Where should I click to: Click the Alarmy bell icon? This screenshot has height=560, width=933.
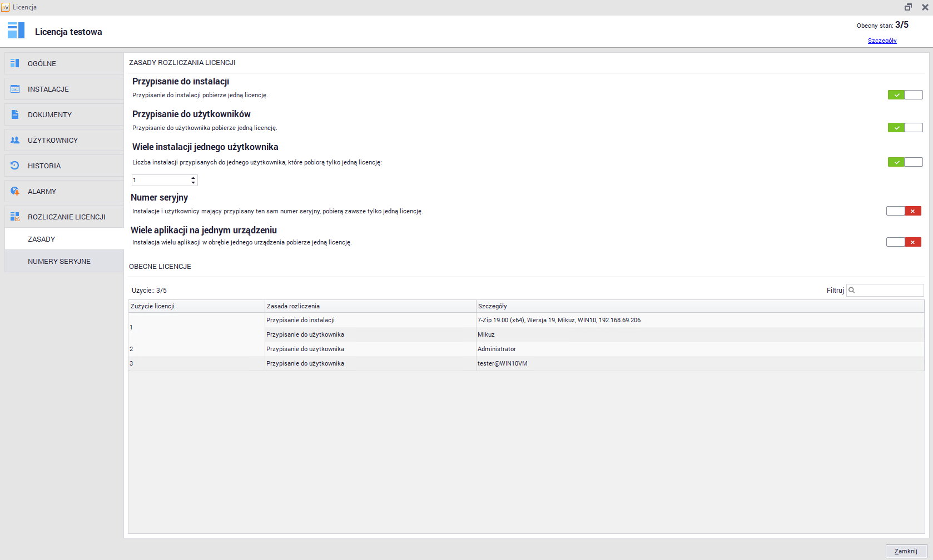pos(15,191)
